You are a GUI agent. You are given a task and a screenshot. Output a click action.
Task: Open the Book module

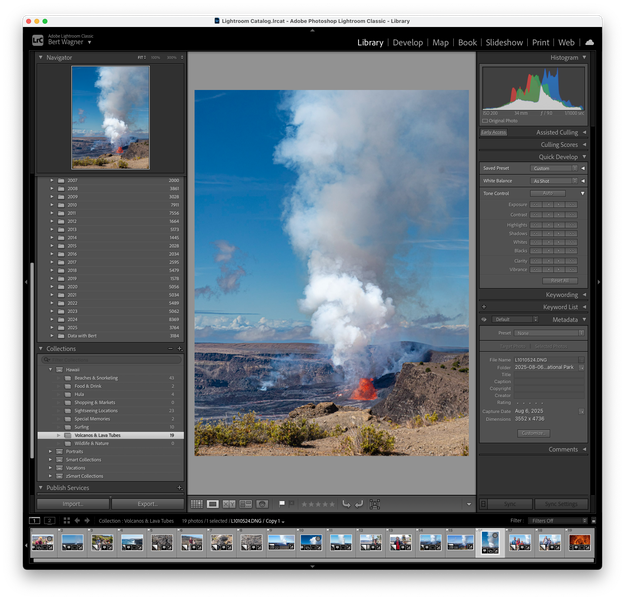[468, 43]
